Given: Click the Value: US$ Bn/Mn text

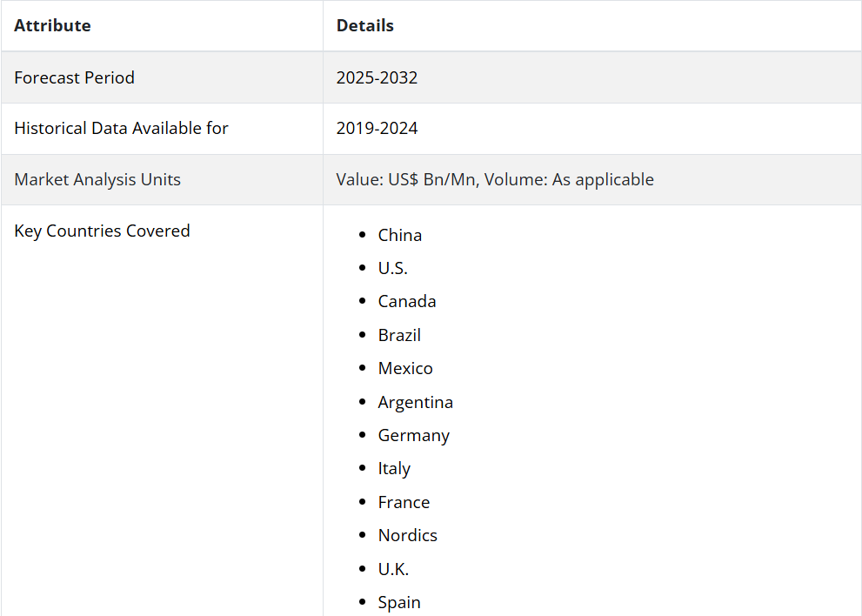Looking at the screenshot, I should click(x=405, y=179).
